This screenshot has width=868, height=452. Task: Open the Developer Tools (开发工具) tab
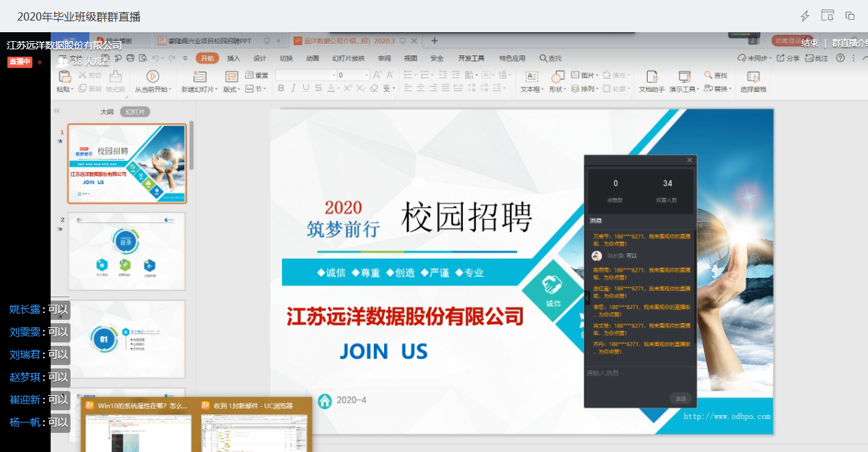[471, 58]
